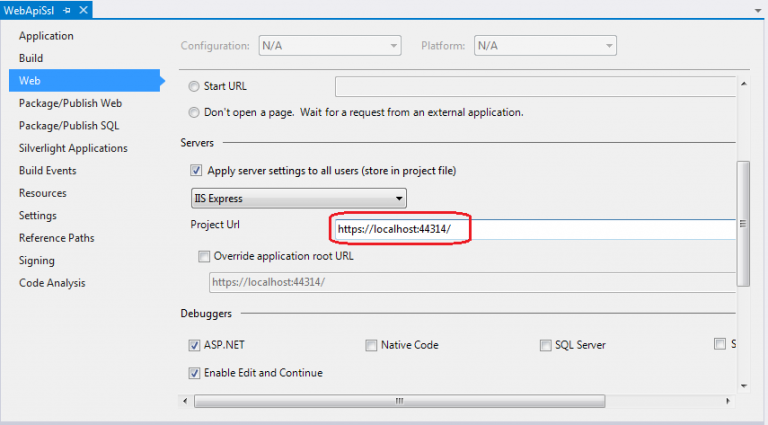Screen dimensions: 768x425
Task: Open Reference Paths page
Action: click(x=56, y=238)
